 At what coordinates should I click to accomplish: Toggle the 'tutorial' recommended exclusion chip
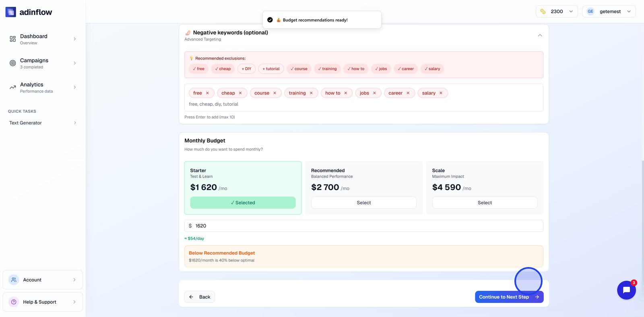pyautogui.click(x=271, y=69)
